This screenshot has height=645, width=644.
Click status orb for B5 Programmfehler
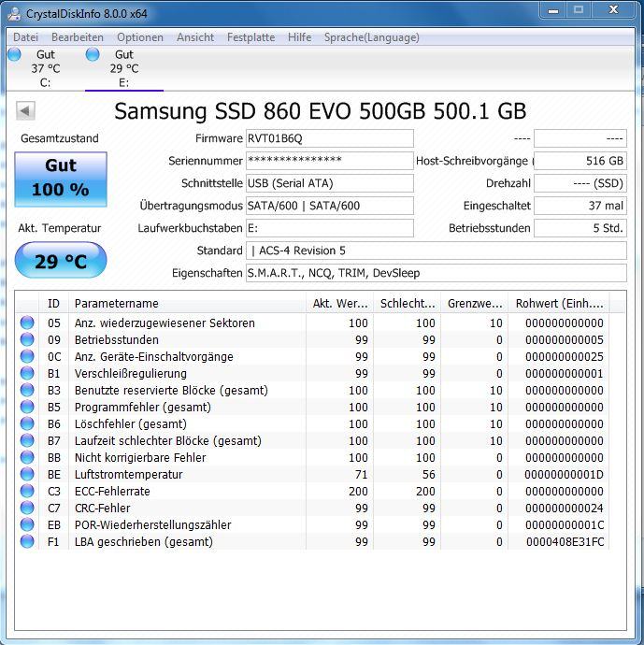pos(27,407)
